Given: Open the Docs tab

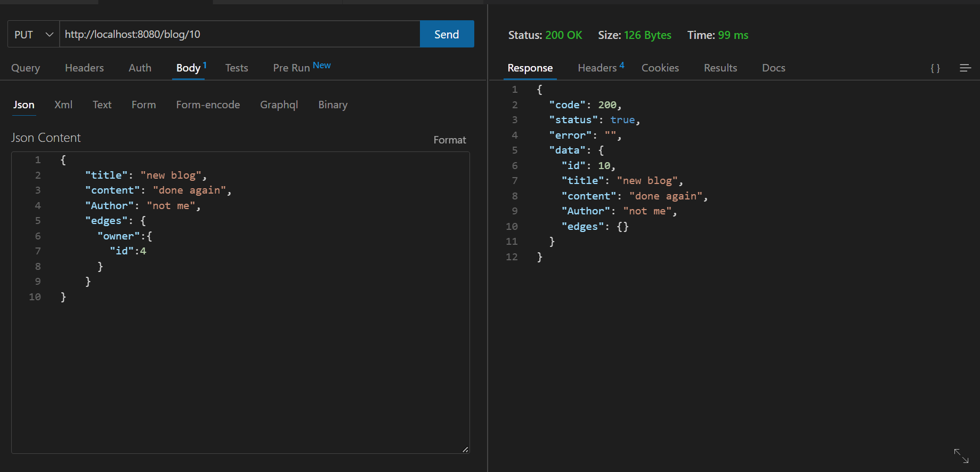Looking at the screenshot, I should (774, 68).
